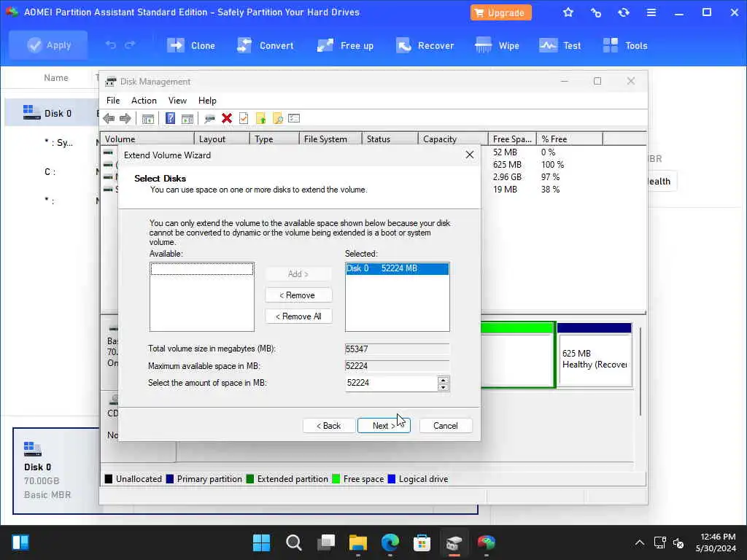Open the Windows Start menu
Viewport: 747px width, 560px height.
(262, 542)
